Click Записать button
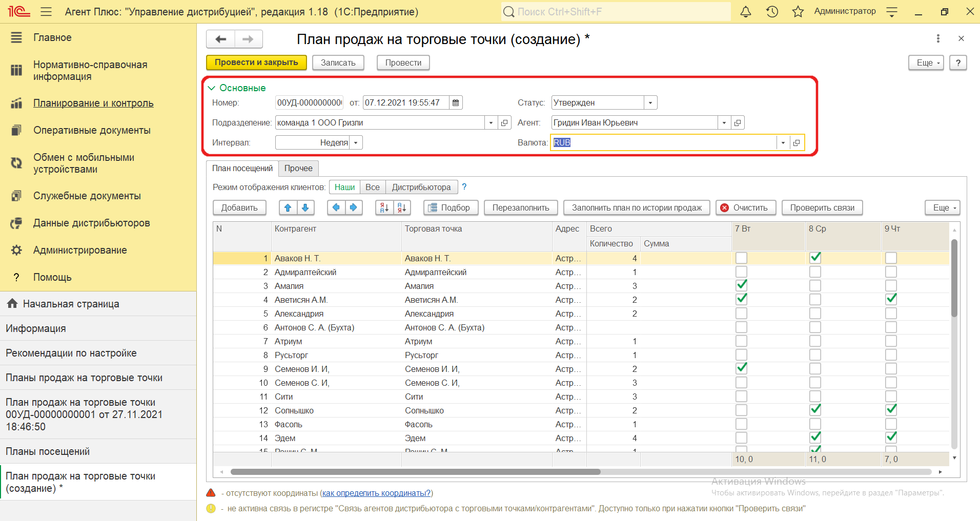Viewport: 980px width, 521px height. point(338,62)
